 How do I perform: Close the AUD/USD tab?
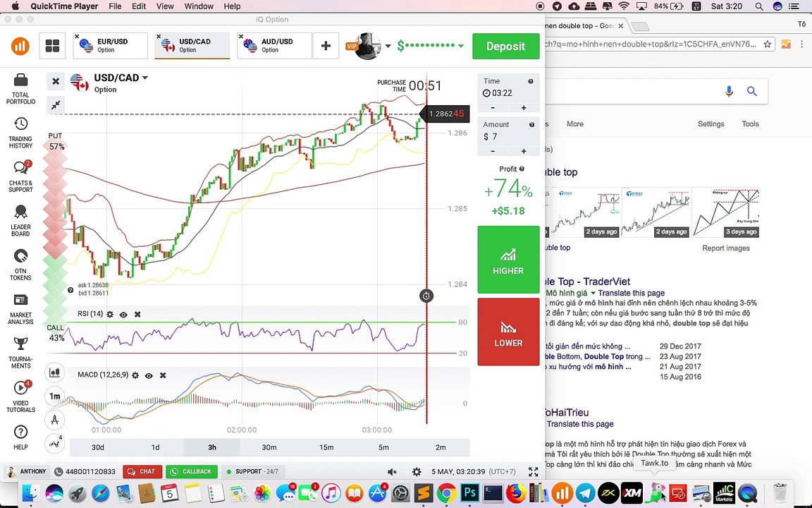[241, 36]
